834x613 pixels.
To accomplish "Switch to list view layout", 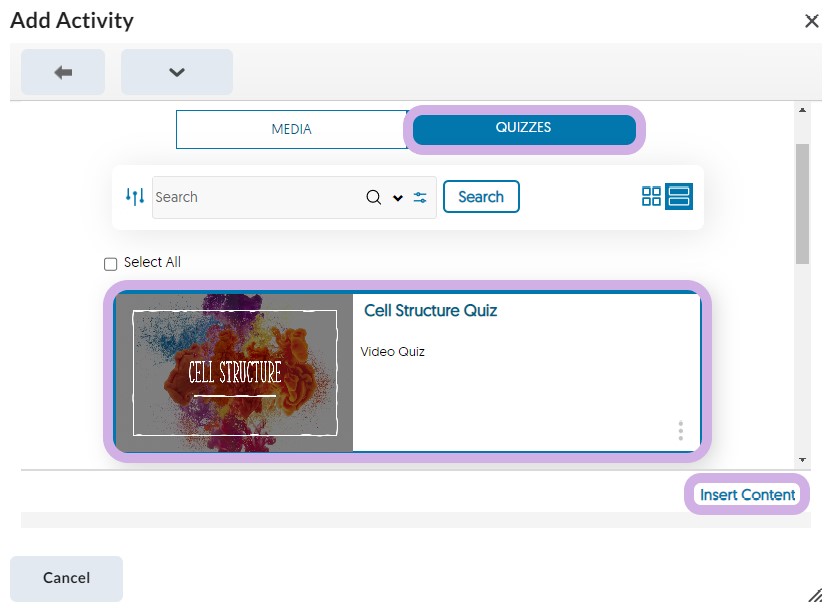I will 679,196.
